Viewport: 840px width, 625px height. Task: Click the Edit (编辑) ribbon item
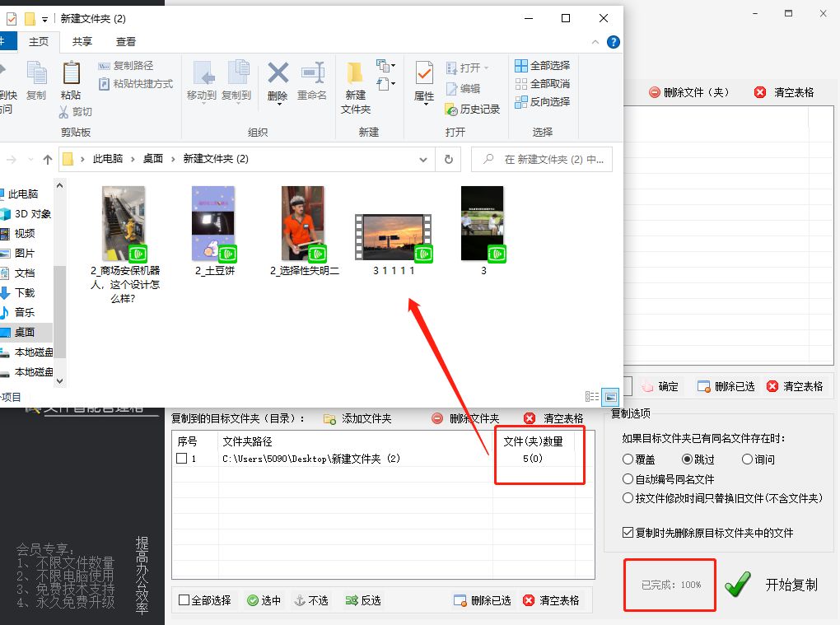[x=464, y=88]
